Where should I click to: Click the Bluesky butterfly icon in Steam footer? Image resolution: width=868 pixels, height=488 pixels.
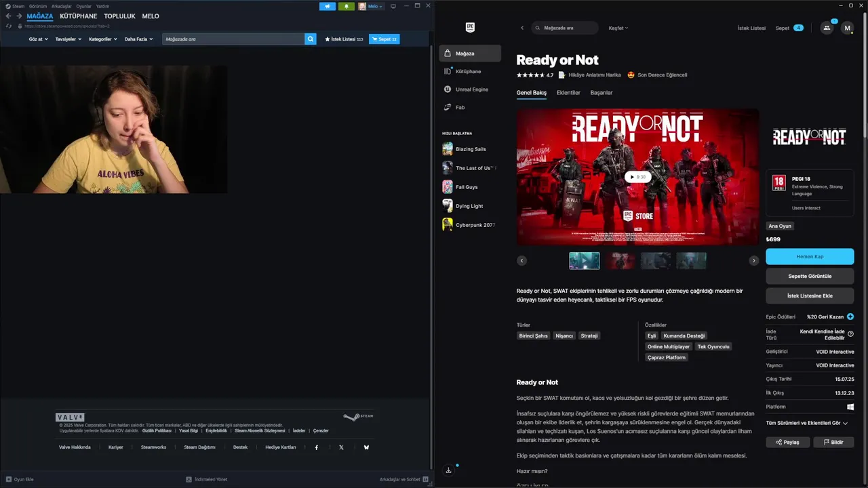tap(366, 447)
